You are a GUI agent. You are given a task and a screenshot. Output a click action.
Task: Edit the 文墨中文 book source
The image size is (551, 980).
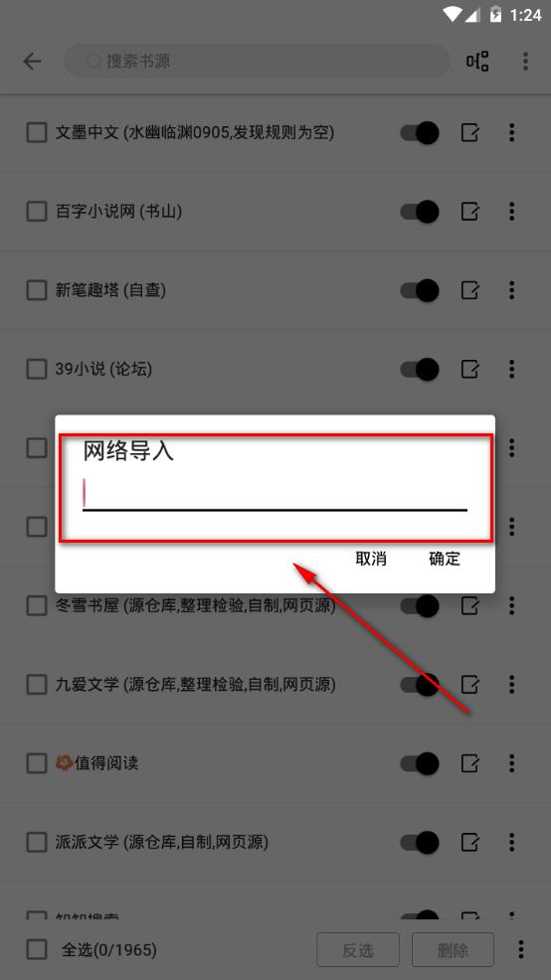pyautogui.click(x=469, y=132)
